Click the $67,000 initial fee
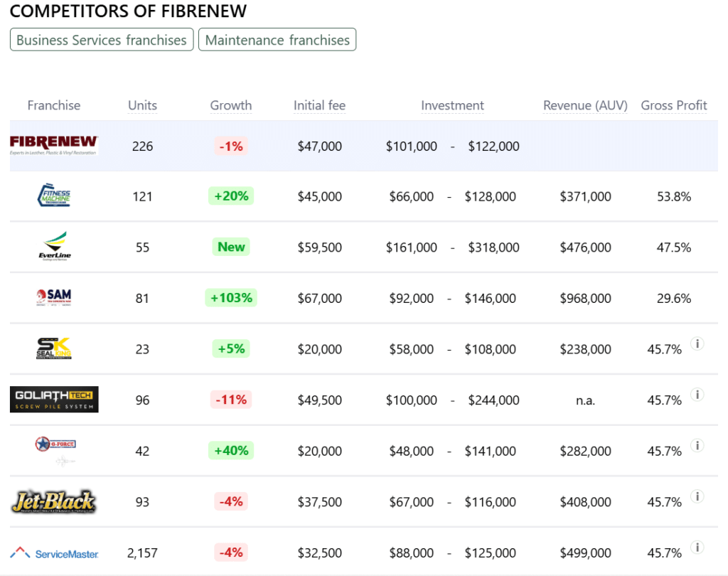Image resolution: width=728 pixels, height=576 pixels. click(319, 298)
